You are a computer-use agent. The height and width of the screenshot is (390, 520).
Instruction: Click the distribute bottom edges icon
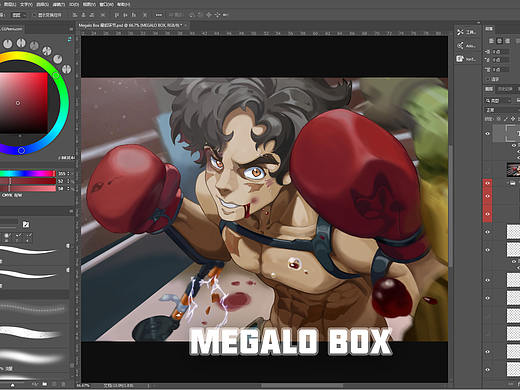[x=134, y=15]
